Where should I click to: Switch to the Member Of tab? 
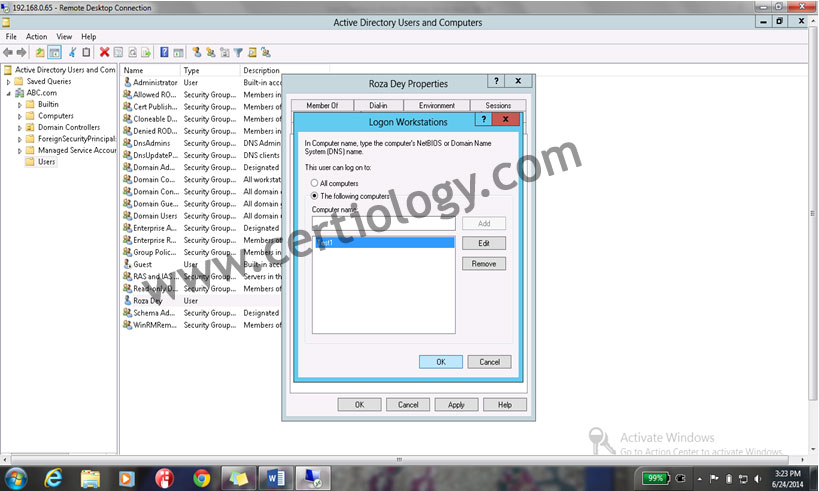[x=322, y=106]
